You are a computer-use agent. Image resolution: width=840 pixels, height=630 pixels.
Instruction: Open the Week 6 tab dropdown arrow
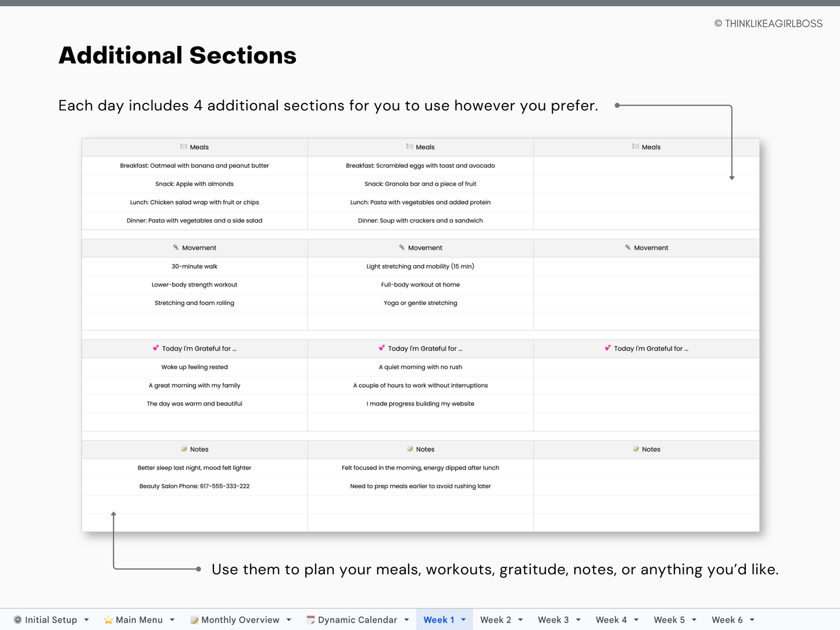[x=752, y=620]
